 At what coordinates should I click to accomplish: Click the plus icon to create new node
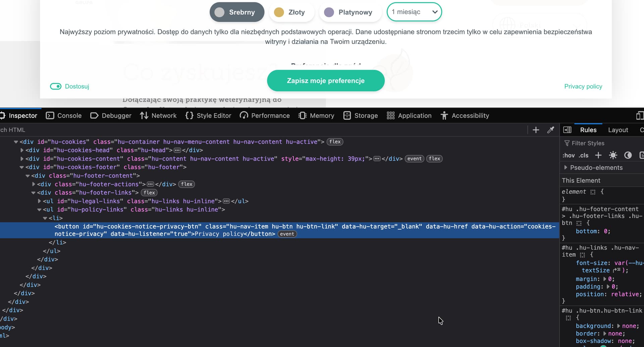coord(536,130)
